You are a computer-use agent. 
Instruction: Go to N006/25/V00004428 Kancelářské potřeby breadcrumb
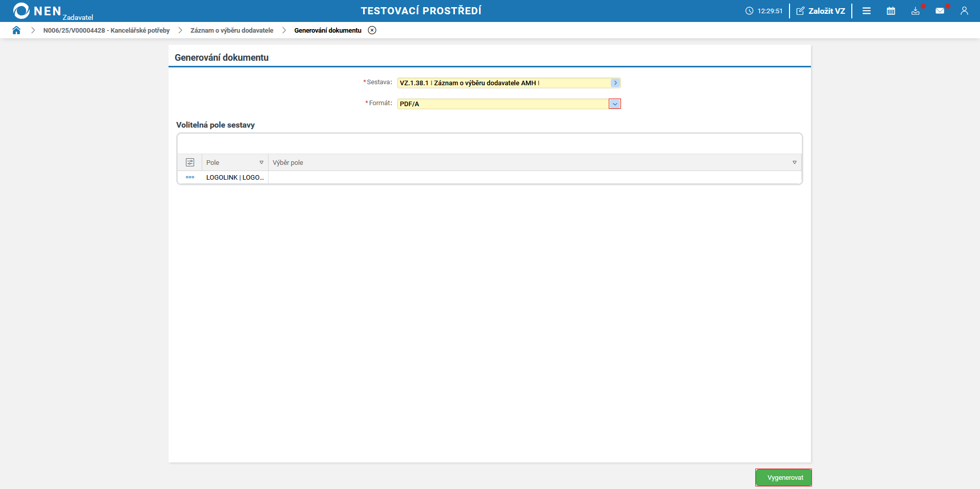pyautogui.click(x=106, y=30)
